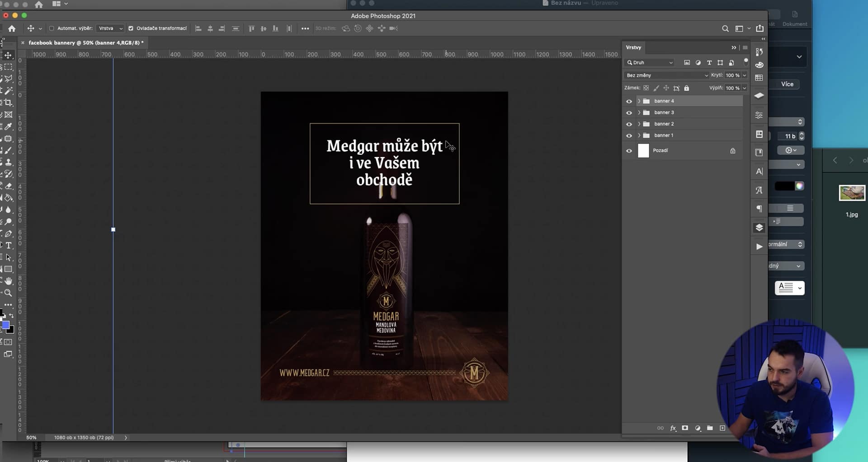This screenshot has width=868, height=462.
Task: Select the Paint Bucket tool
Action: [8, 198]
